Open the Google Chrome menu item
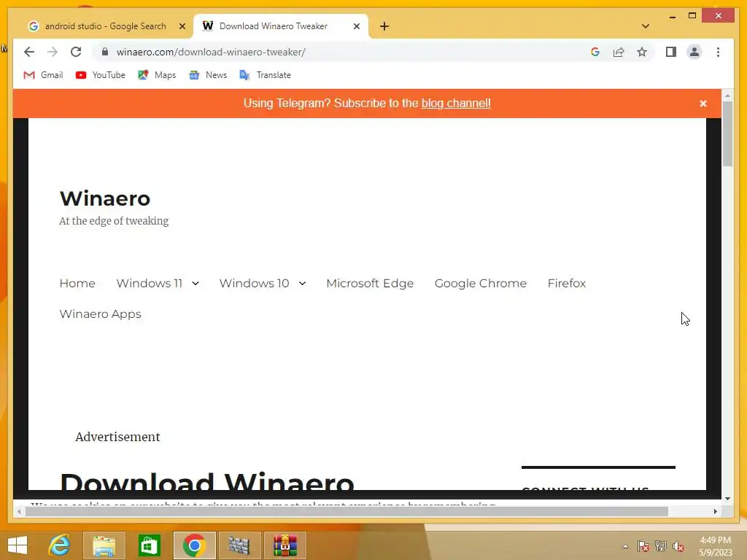Image resolution: width=747 pixels, height=560 pixels. click(x=480, y=284)
